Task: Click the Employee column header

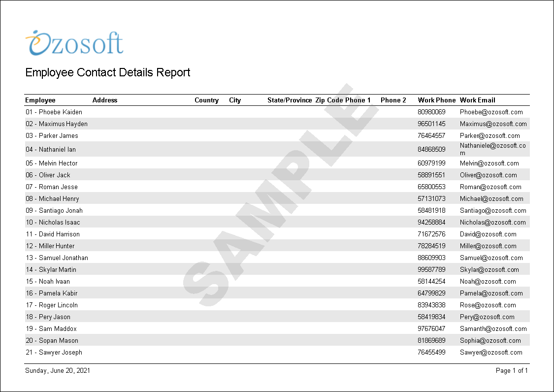Action: 40,100
